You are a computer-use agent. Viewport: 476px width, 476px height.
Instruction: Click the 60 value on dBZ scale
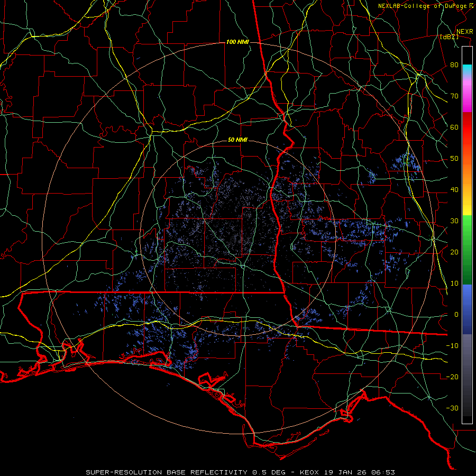coord(454,127)
